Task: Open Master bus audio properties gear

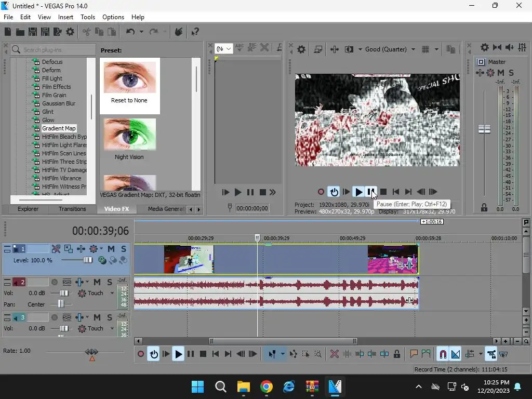Action: [x=485, y=47]
